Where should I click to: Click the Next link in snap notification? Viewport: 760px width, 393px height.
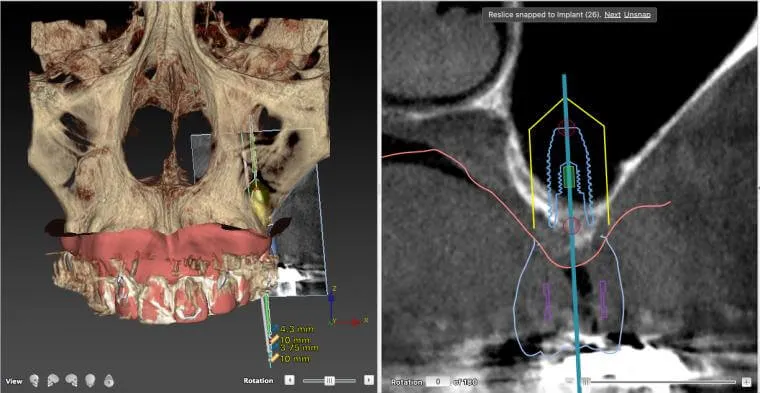613,15
